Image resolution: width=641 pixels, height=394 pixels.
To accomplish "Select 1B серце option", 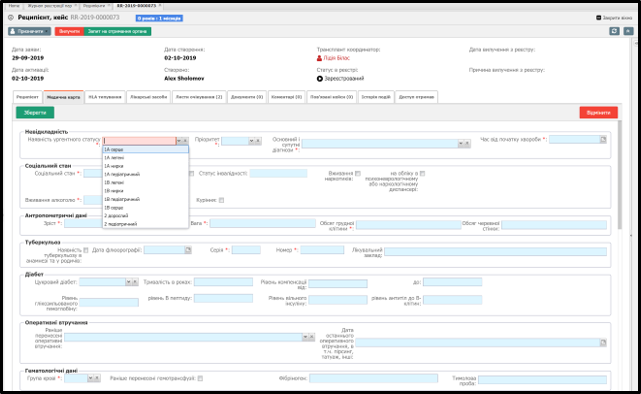I will pos(146,208).
